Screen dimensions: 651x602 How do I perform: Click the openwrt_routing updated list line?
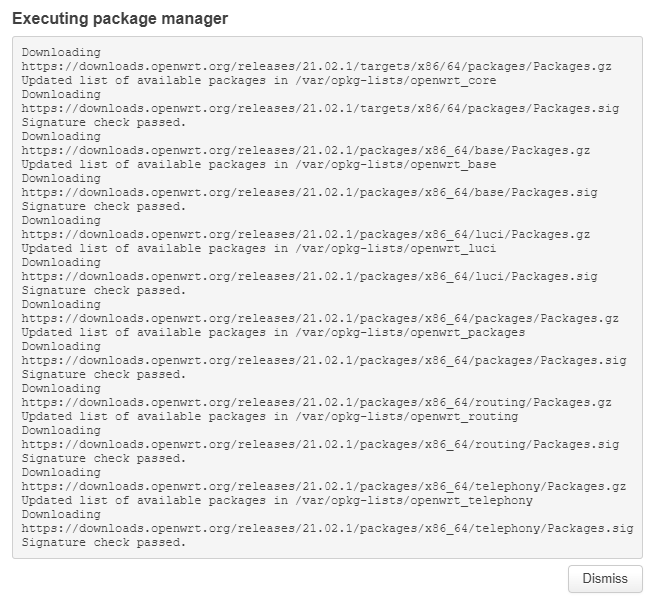coord(269,416)
